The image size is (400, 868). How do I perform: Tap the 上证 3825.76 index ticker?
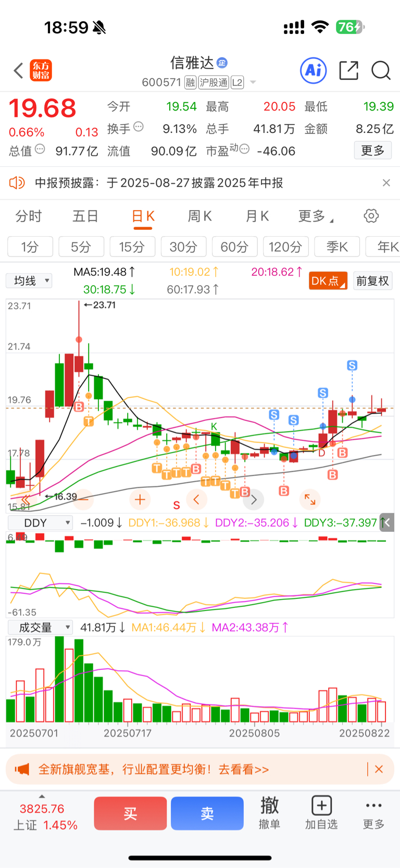pos(45,817)
